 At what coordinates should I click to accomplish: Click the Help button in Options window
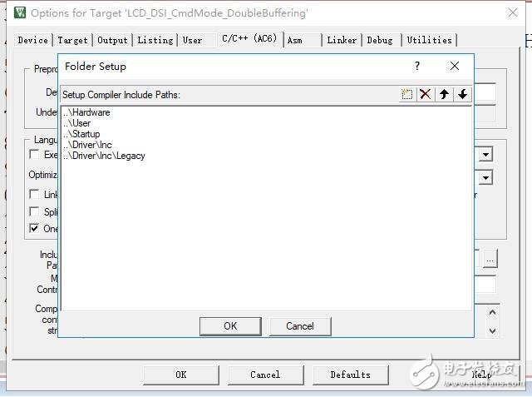(482, 375)
